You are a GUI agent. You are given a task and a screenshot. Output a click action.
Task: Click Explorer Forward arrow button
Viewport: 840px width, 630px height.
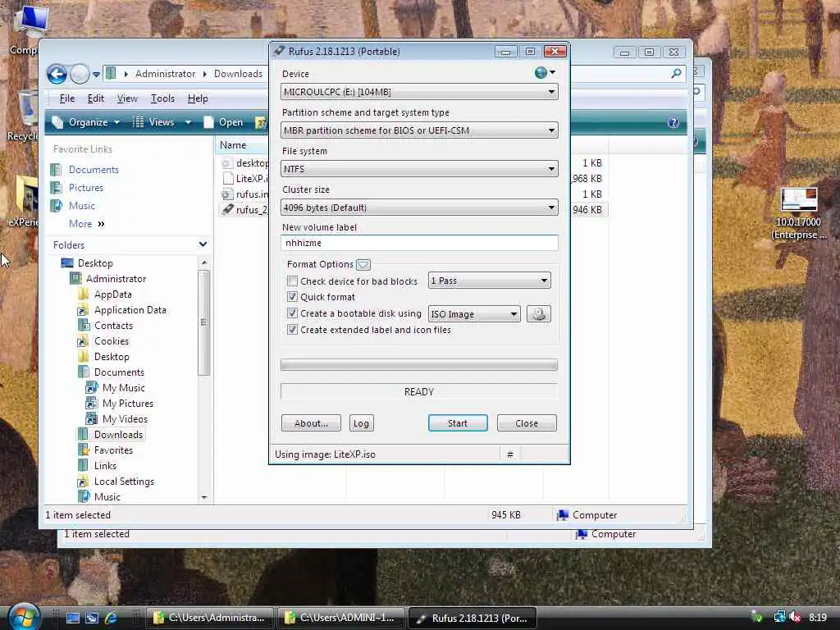(80, 74)
